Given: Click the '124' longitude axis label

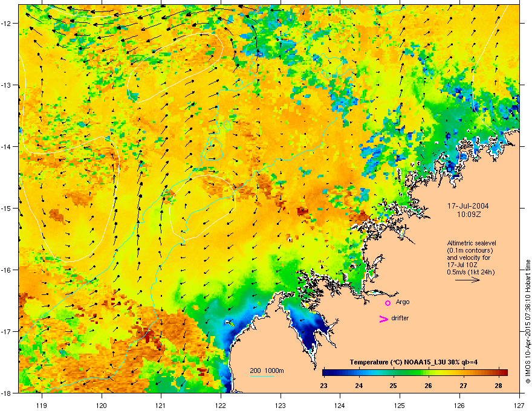Looking at the screenshot, I should pos(340,406).
